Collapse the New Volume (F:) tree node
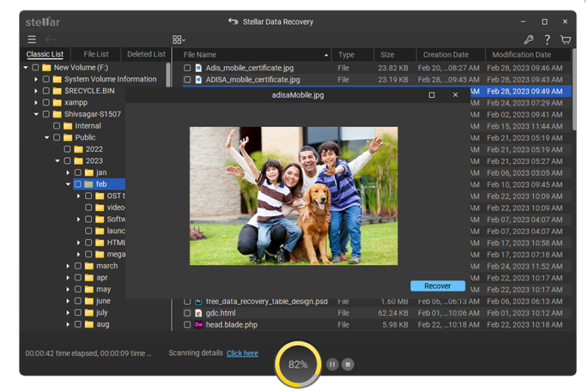This screenshot has width=588, height=392. (26, 68)
